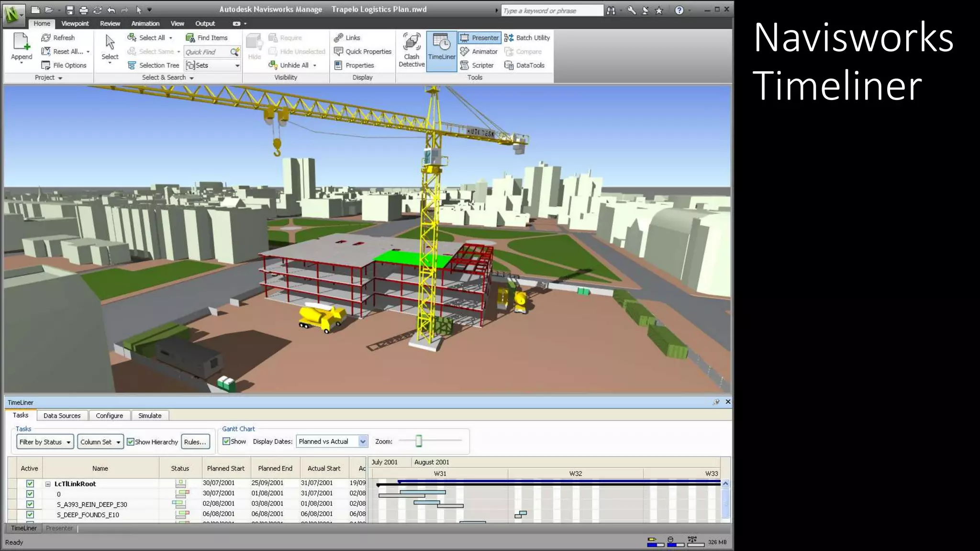Switch to Review ribbon tab
This screenshot has width=980, height=551.
(110, 23)
